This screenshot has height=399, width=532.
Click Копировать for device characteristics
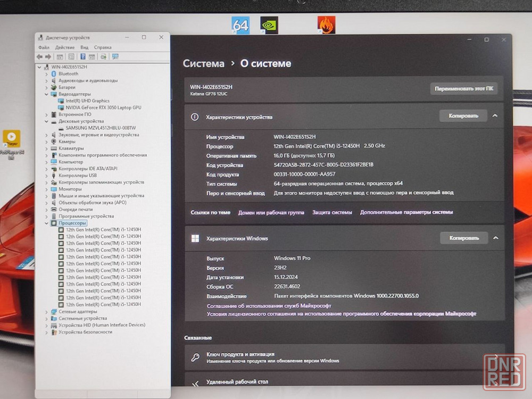(x=463, y=115)
